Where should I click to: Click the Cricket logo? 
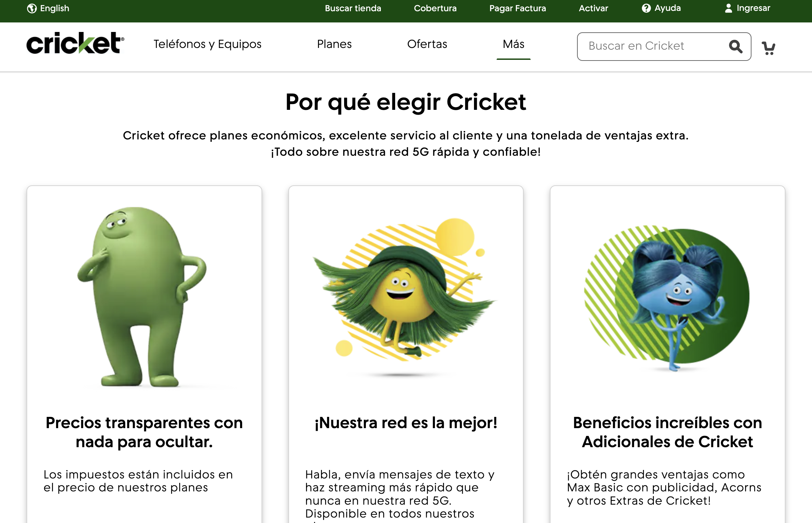click(x=75, y=43)
